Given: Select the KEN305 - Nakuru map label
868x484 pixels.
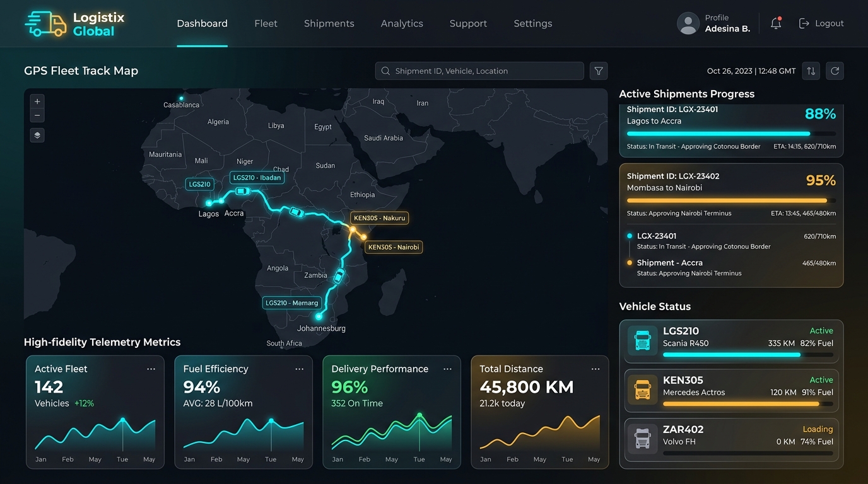Looking at the screenshot, I should pyautogui.click(x=380, y=218).
